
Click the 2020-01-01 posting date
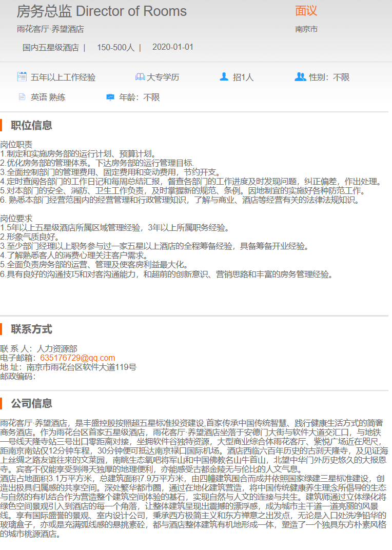[173, 47]
